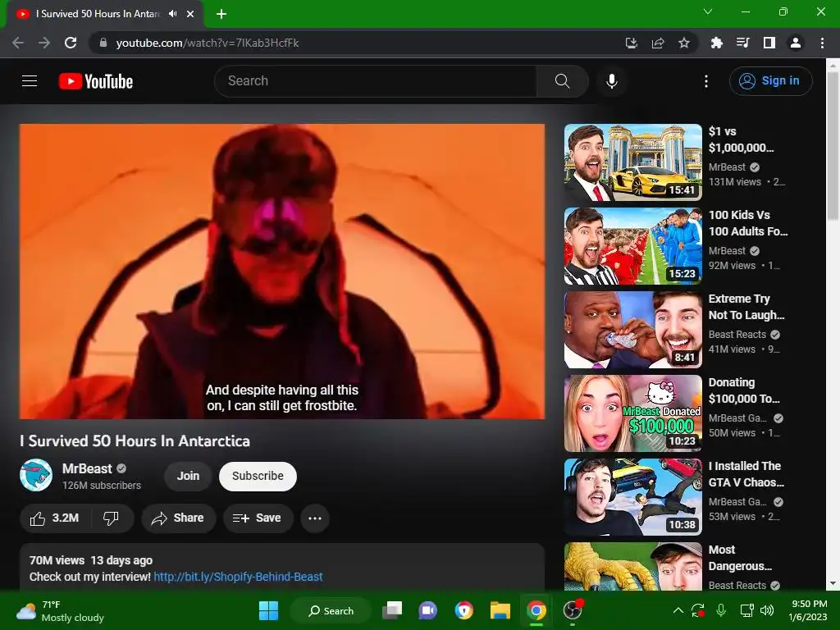
Task: Click Sign in button
Action: click(770, 81)
